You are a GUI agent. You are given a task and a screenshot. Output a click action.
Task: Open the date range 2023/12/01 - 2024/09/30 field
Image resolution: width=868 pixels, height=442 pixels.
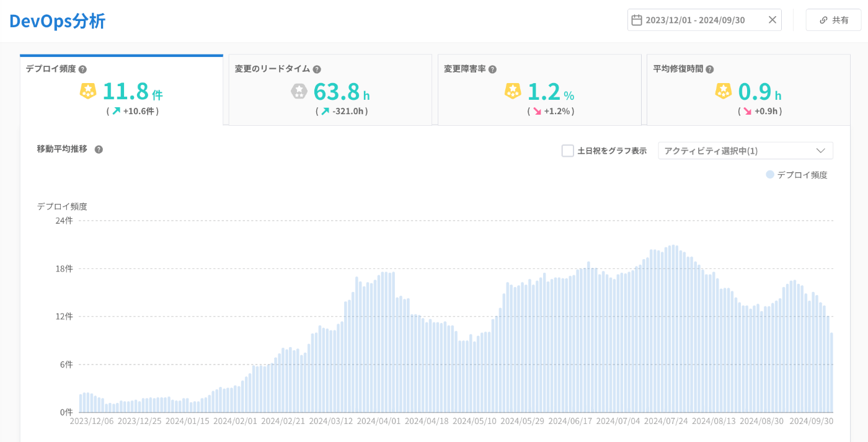click(704, 20)
